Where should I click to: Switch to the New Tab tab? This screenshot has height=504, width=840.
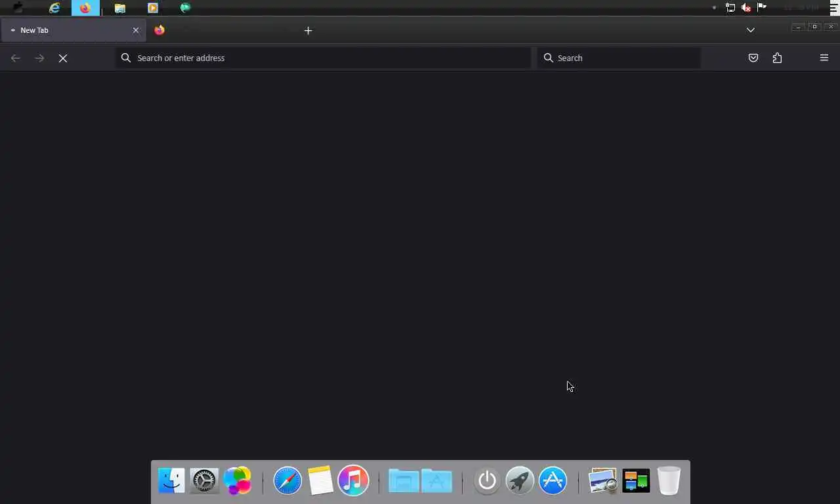click(73, 30)
